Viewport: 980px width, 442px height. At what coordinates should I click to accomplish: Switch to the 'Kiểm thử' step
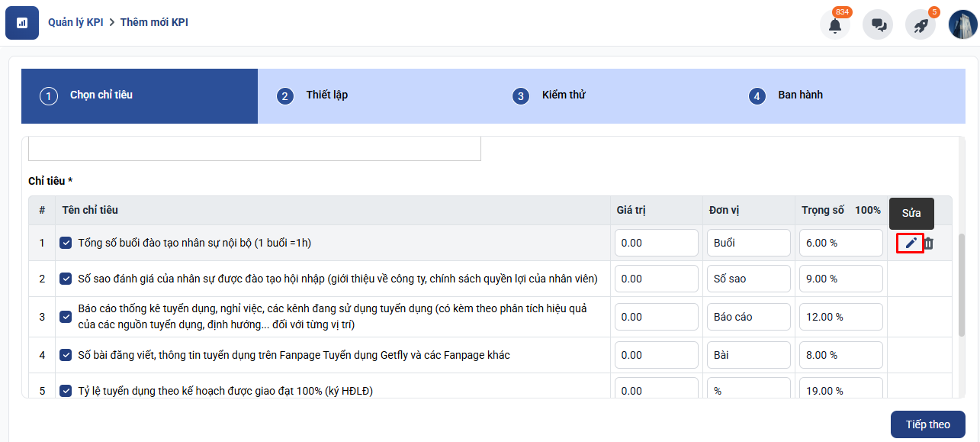pos(563,95)
